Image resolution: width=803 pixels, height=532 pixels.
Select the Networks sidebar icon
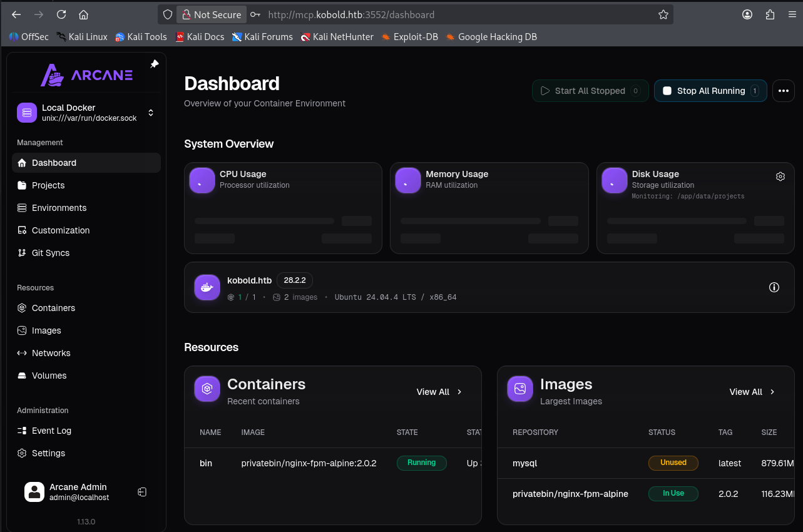[x=22, y=353]
